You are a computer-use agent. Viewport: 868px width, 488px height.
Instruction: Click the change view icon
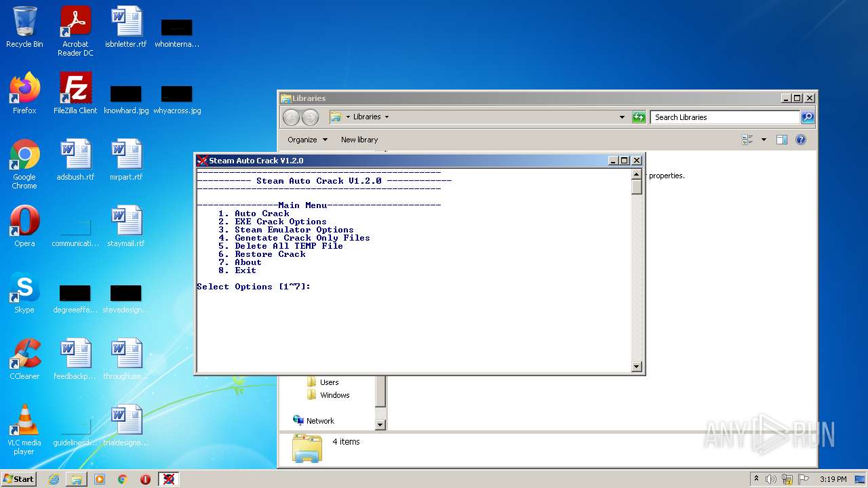point(748,140)
